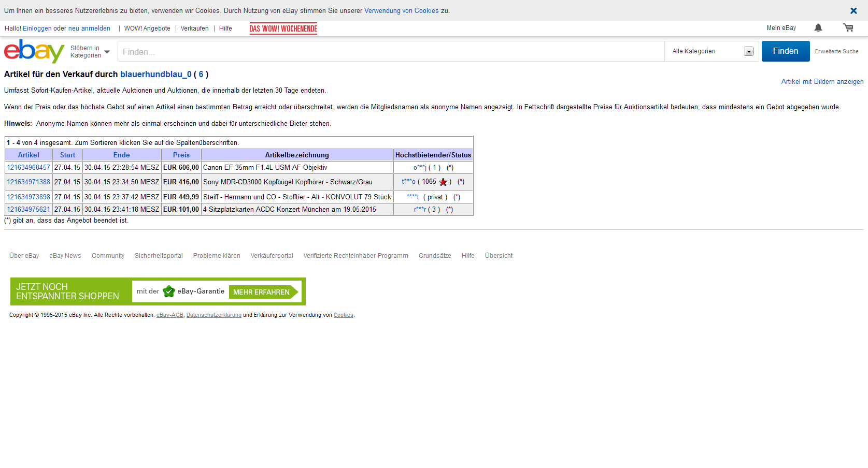Open Verkäuferportal footer link
This screenshot has height=468, width=868.
tap(272, 256)
